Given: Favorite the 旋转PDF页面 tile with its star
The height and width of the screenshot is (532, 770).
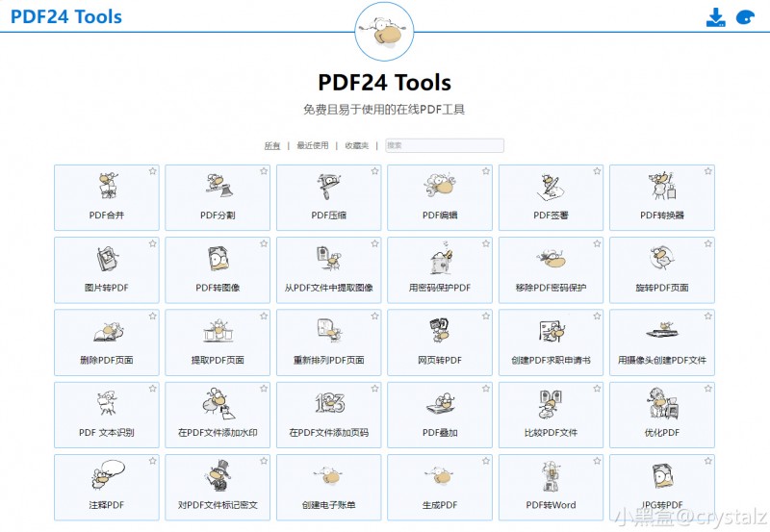Looking at the screenshot, I should 707,243.
